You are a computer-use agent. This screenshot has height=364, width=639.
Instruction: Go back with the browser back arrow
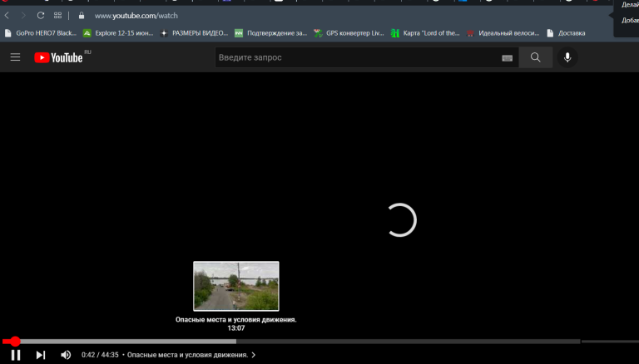[7, 16]
